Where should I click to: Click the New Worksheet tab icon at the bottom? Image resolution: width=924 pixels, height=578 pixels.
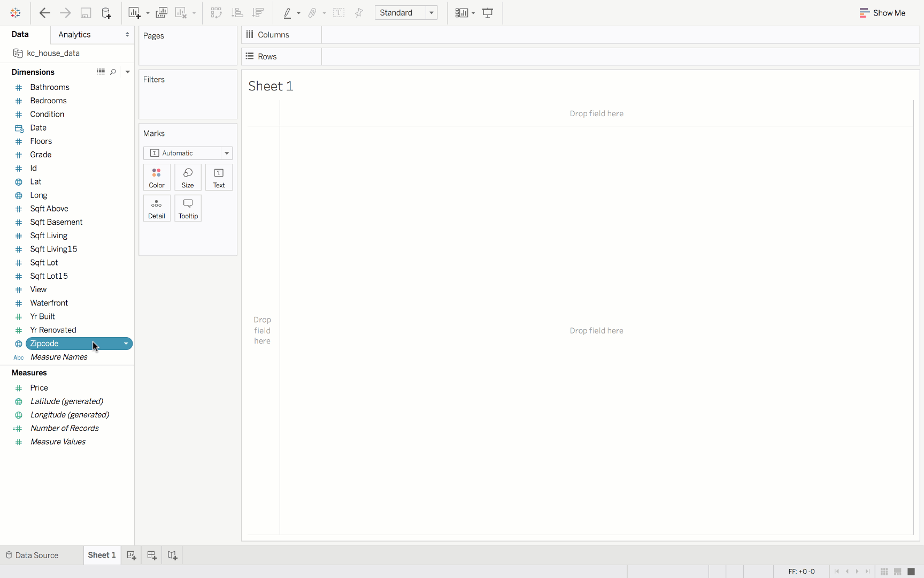[x=131, y=556]
